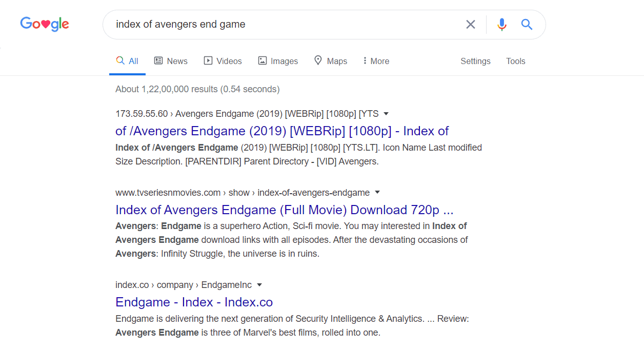Click the Maps tab pin icon

318,60
